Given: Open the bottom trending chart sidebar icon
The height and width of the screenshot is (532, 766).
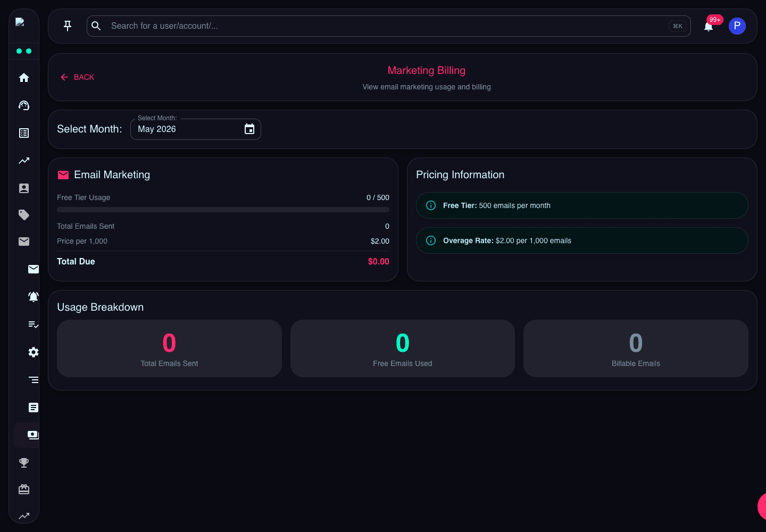Looking at the screenshot, I should click(24, 516).
